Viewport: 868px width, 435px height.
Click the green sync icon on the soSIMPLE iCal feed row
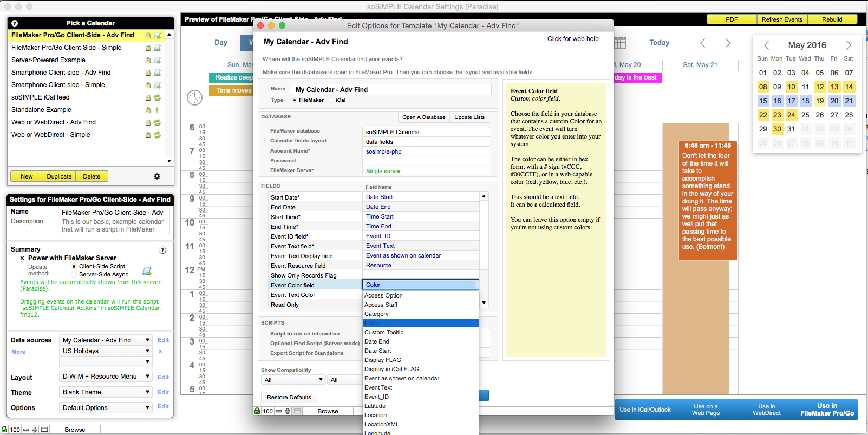(x=157, y=97)
